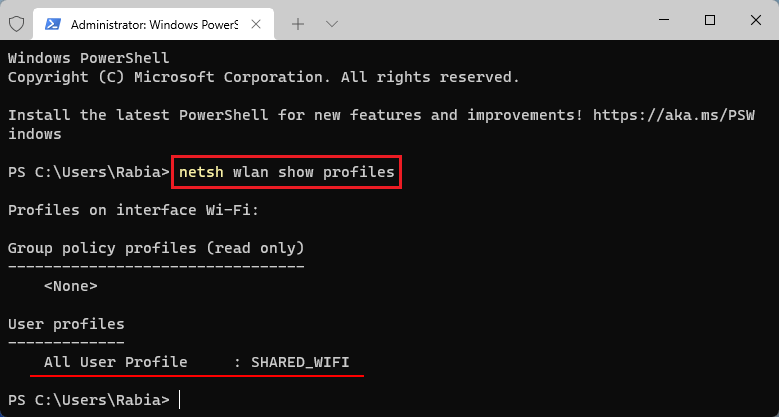Select the Administrator: Windows PowerShell tab
Screen dimensions: 779x417
tap(150, 22)
